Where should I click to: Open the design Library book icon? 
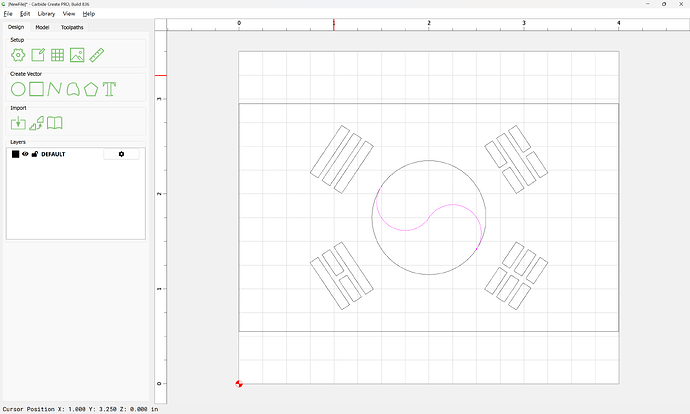coord(55,123)
